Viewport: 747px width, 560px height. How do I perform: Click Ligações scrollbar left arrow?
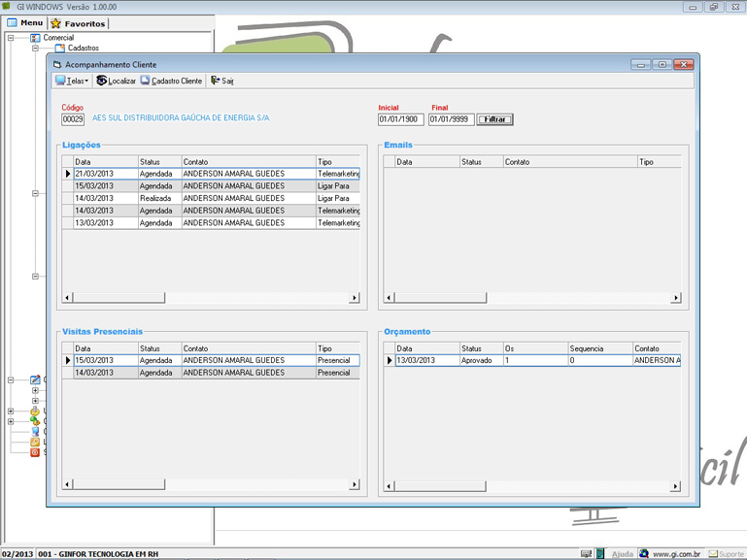(x=67, y=298)
